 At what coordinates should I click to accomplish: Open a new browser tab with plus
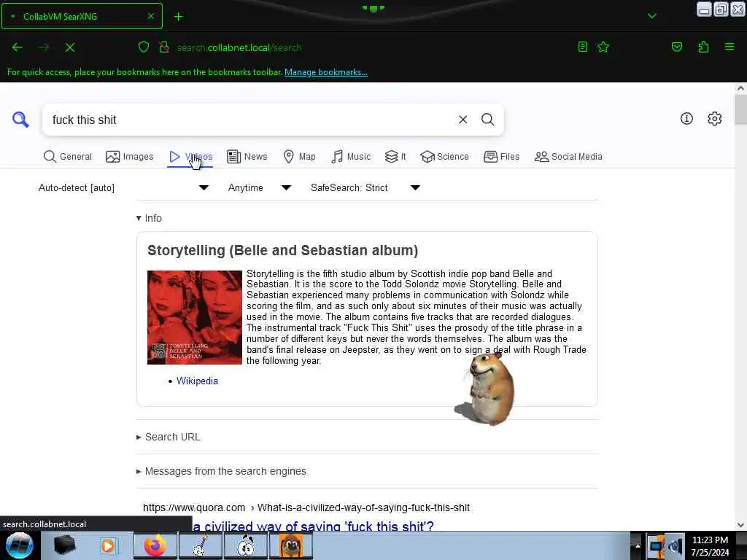pyautogui.click(x=178, y=17)
